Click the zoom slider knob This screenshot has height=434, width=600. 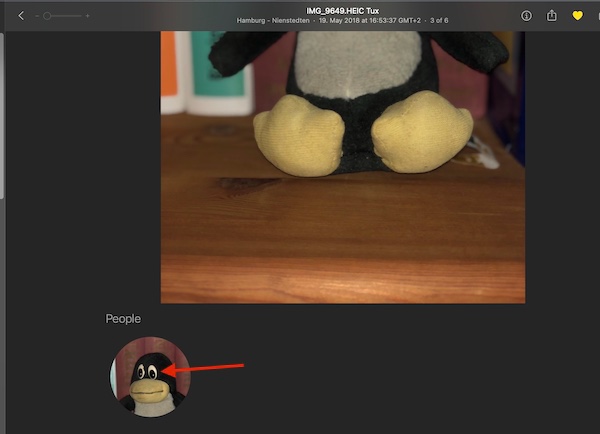tap(47, 16)
